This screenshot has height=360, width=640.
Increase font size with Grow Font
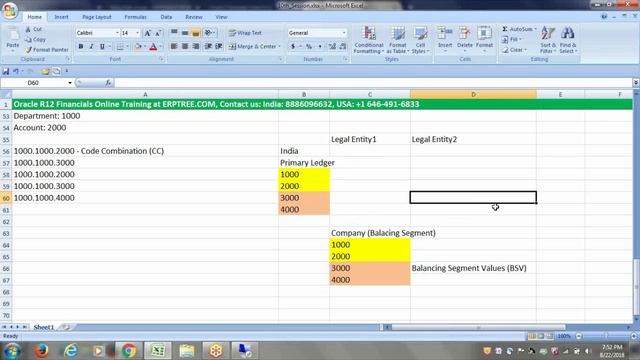click(x=147, y=33)
